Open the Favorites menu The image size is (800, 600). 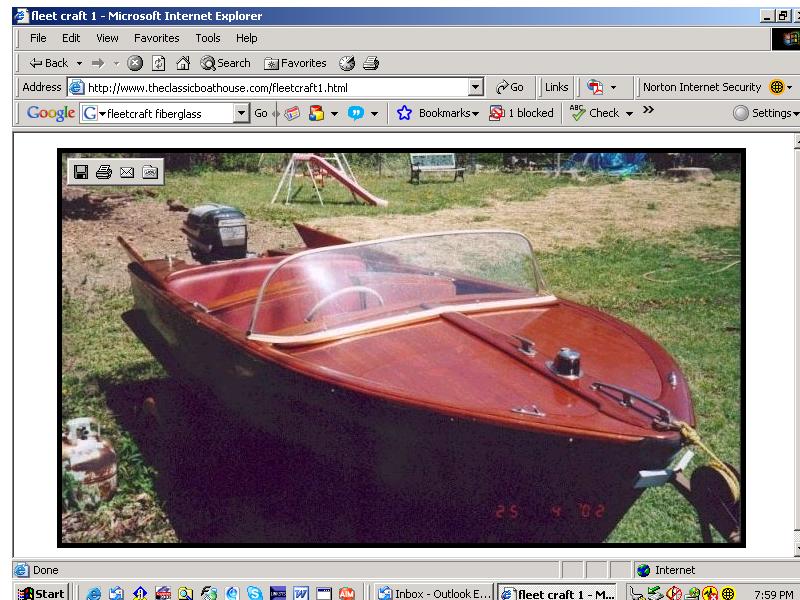point(157,38)
